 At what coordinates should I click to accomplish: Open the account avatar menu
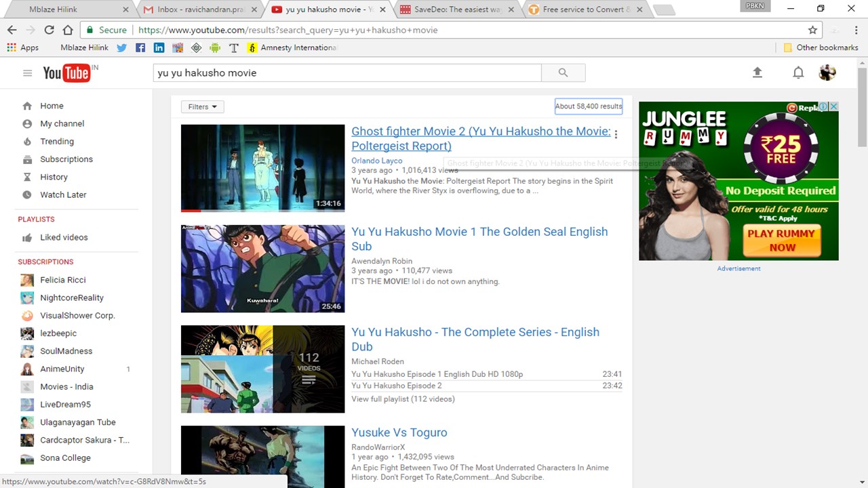pos(827,73)
